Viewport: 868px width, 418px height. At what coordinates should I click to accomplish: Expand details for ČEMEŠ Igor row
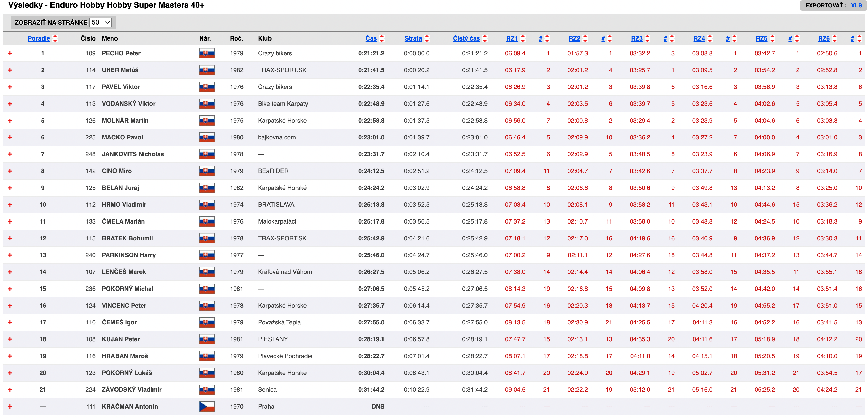pos(10,323)
